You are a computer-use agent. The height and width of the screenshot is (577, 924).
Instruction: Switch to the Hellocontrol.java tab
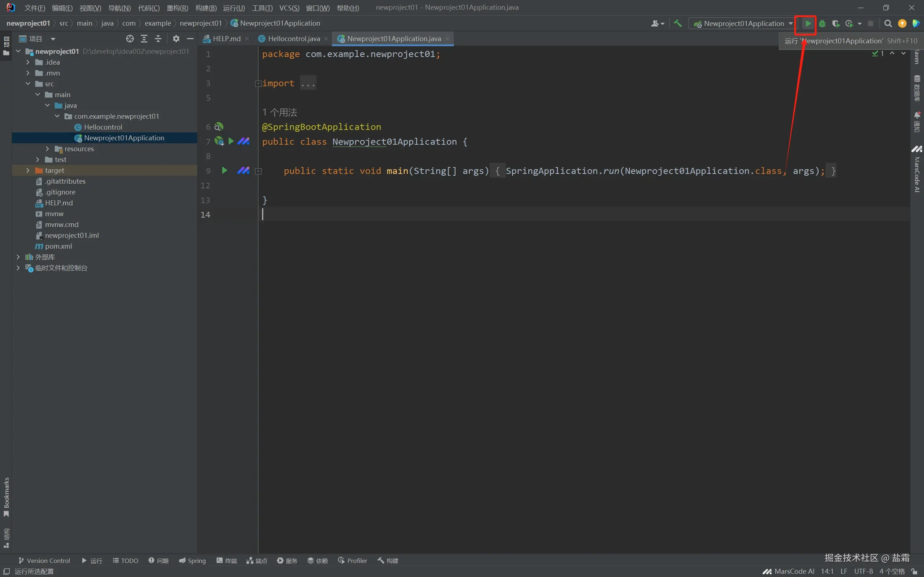[293, 39]
